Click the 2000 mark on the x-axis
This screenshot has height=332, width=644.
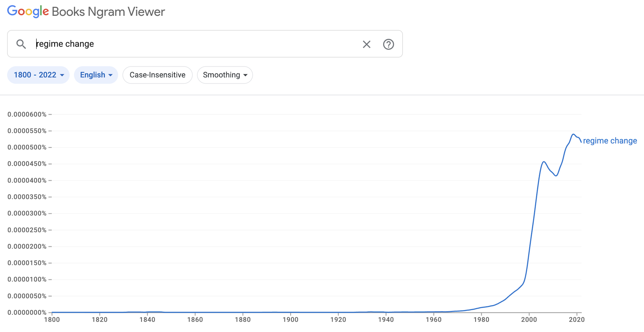coord(529,319)
